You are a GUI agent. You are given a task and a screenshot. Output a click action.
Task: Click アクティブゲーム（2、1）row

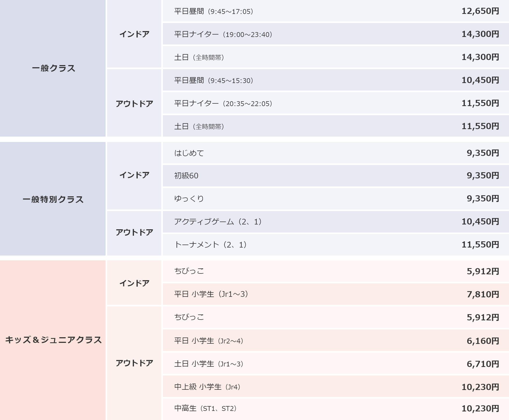336,222
